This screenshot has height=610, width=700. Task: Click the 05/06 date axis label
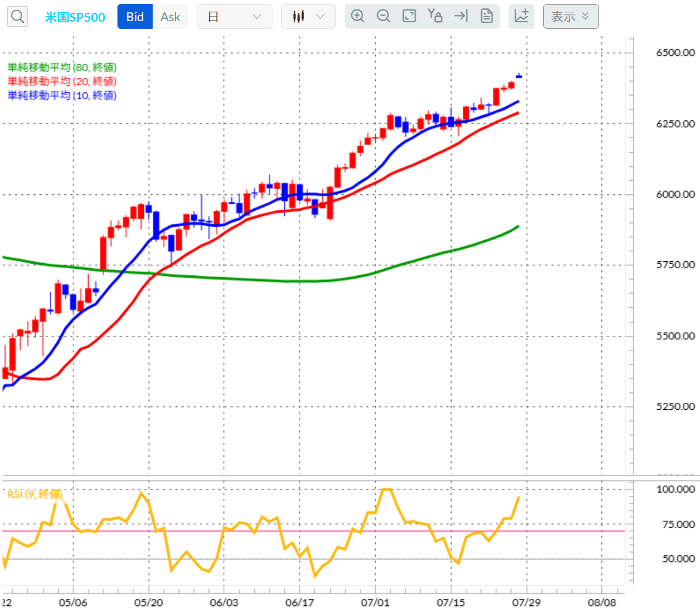(73, 602)
